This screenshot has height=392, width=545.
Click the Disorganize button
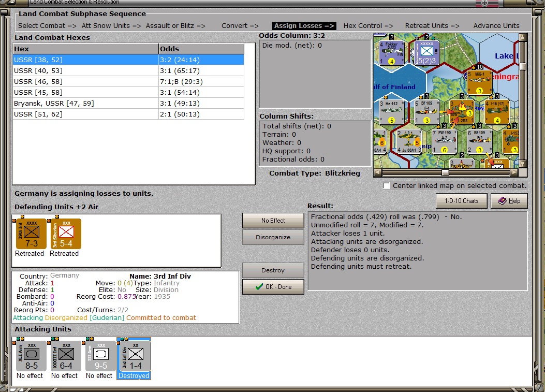coord(273,237)
